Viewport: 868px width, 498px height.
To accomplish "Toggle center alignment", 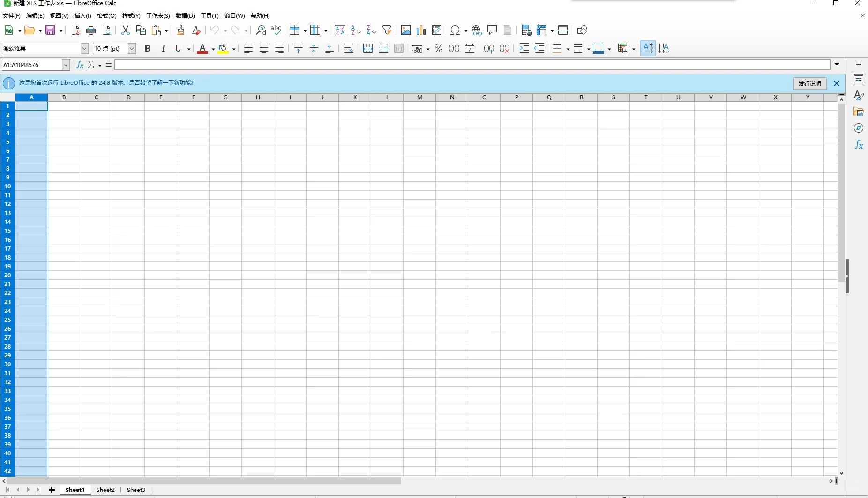I will click(264, 49).
